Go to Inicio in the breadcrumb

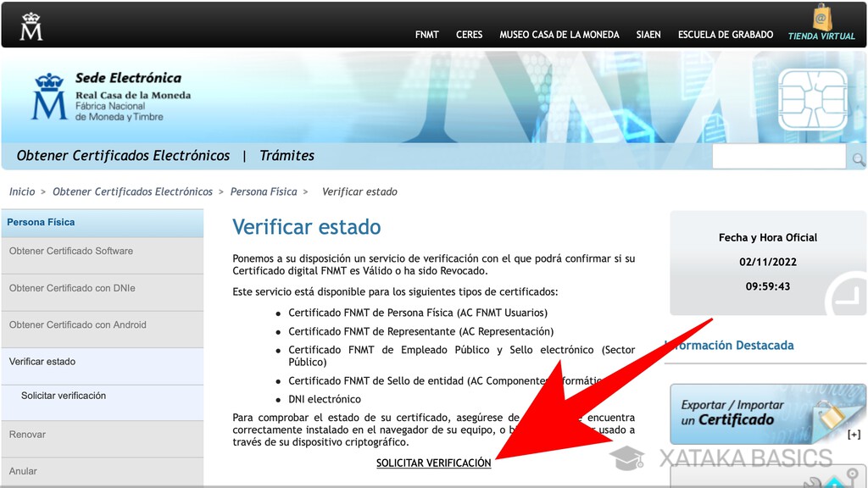click(22, 191)
